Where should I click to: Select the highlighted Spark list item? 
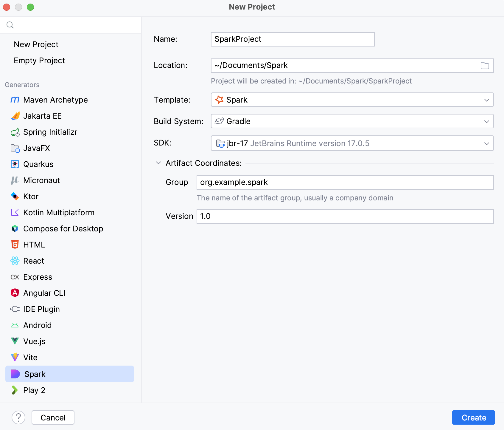[70, 374]
